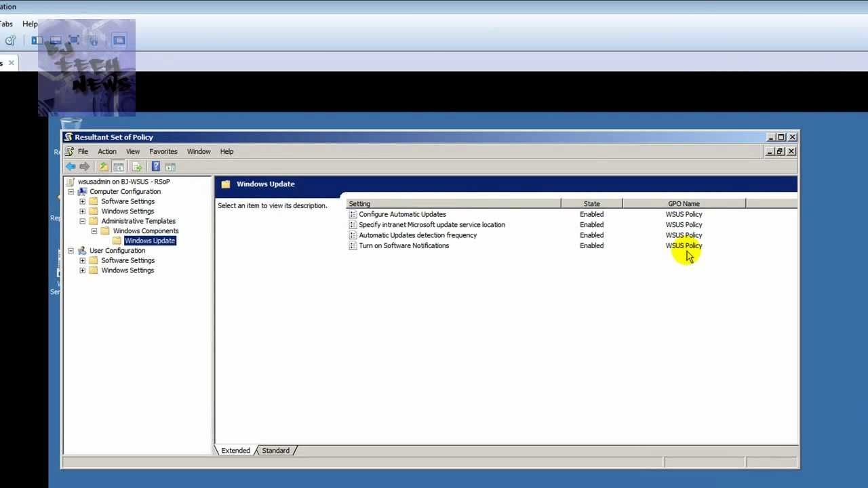Select the Configure Automatic Updates setting
The width and height of the screenshot is (868, 488).
click(x=402, y=214)
